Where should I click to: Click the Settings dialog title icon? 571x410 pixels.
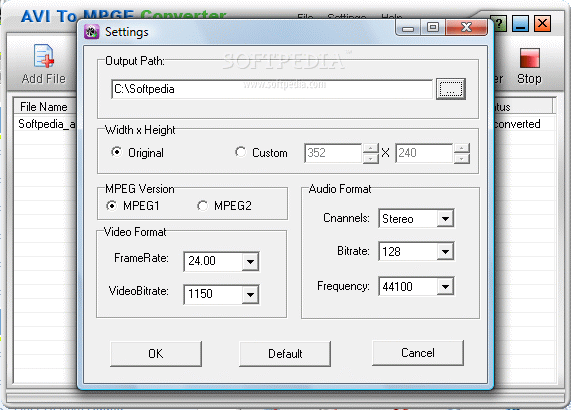click(91, 32)
